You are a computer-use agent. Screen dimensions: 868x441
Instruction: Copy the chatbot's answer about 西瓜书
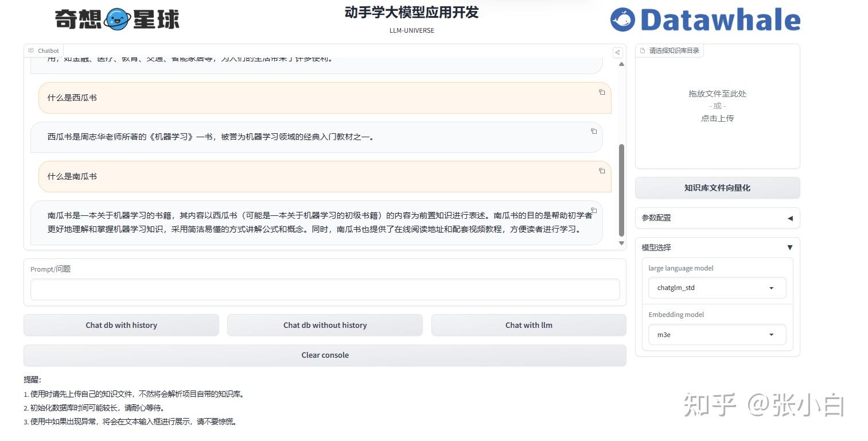(594, 131)
